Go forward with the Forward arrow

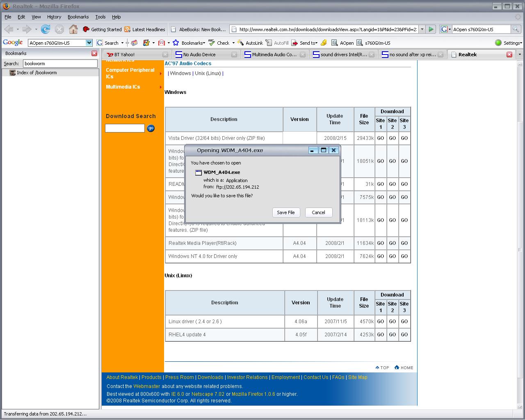point(27,29)
